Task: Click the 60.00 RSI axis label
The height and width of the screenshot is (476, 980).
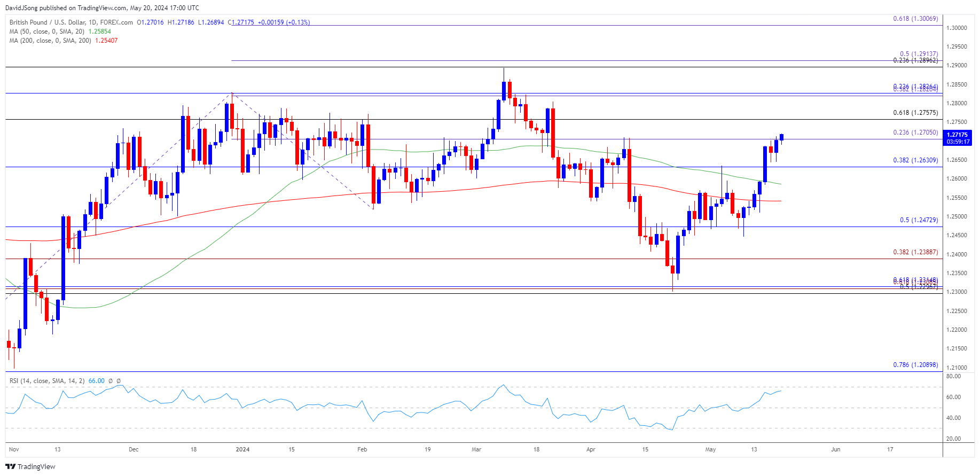Action: click(x=953, y=397)
